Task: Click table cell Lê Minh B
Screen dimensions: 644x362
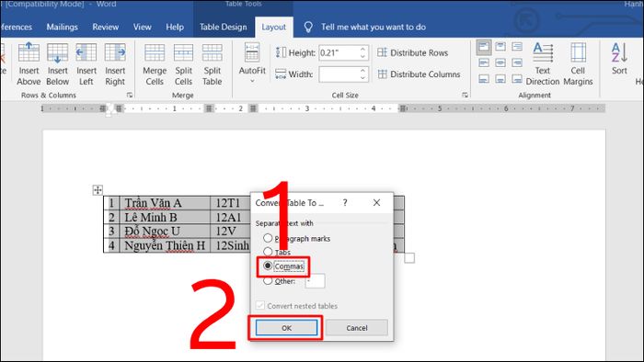Action: click(x=165, y=217)
